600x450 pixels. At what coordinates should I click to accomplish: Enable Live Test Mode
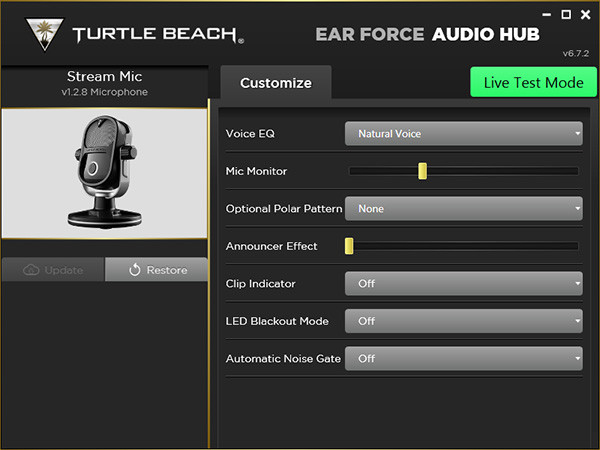(x=533, y=82)
